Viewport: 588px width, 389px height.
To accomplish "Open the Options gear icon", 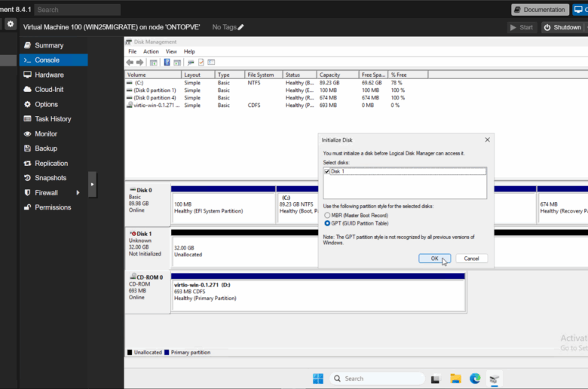I will click(x=27, y=104).
